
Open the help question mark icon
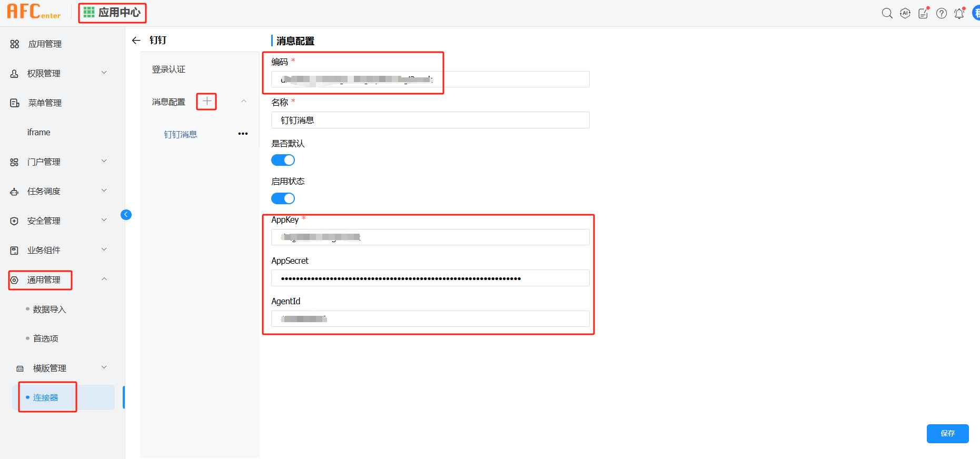point(942,13)
